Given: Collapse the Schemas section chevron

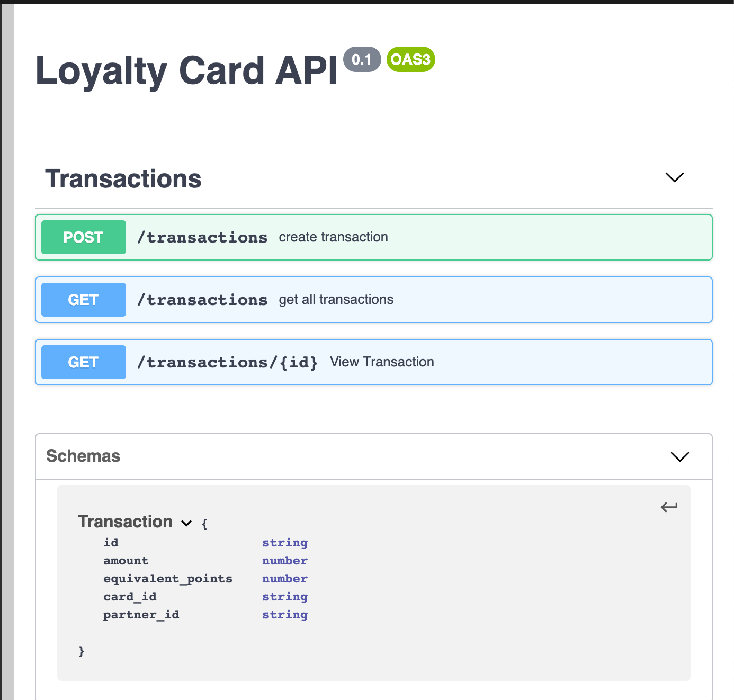Looking at the screenshot, I should [x=679, y=456].
